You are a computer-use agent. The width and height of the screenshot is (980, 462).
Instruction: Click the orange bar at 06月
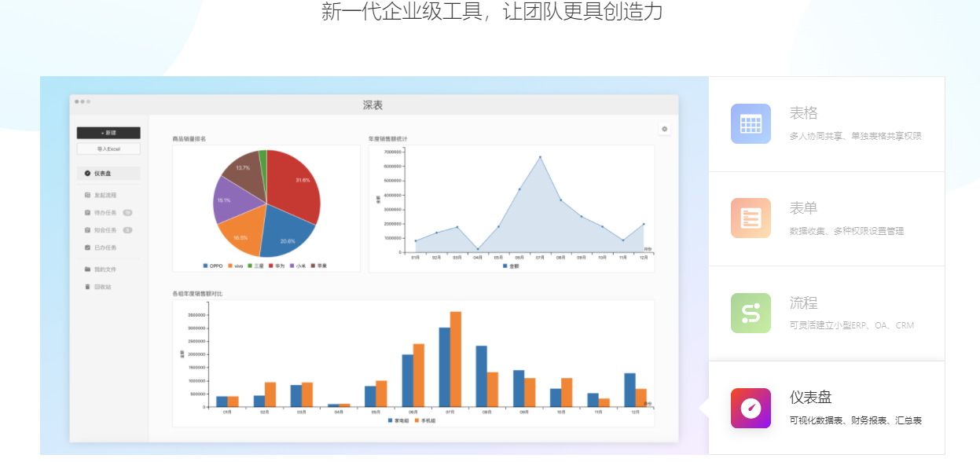click(419, 376)
